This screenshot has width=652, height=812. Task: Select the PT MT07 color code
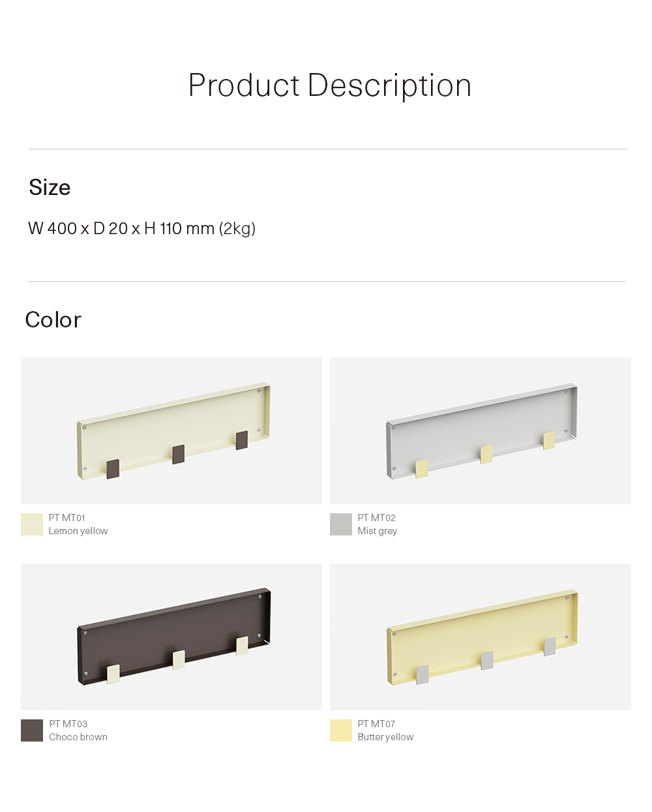point(376,724)
